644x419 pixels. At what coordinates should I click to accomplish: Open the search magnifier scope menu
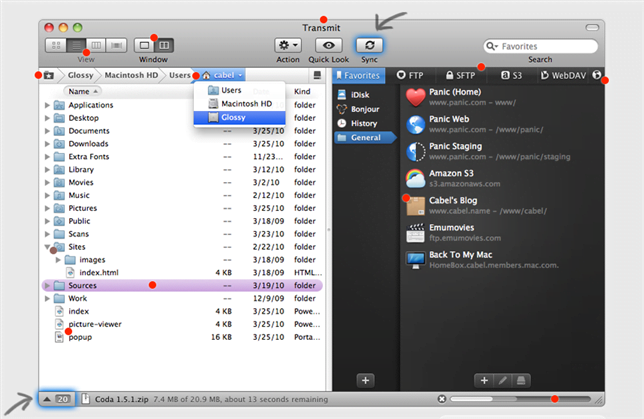[x=492, y=46]
